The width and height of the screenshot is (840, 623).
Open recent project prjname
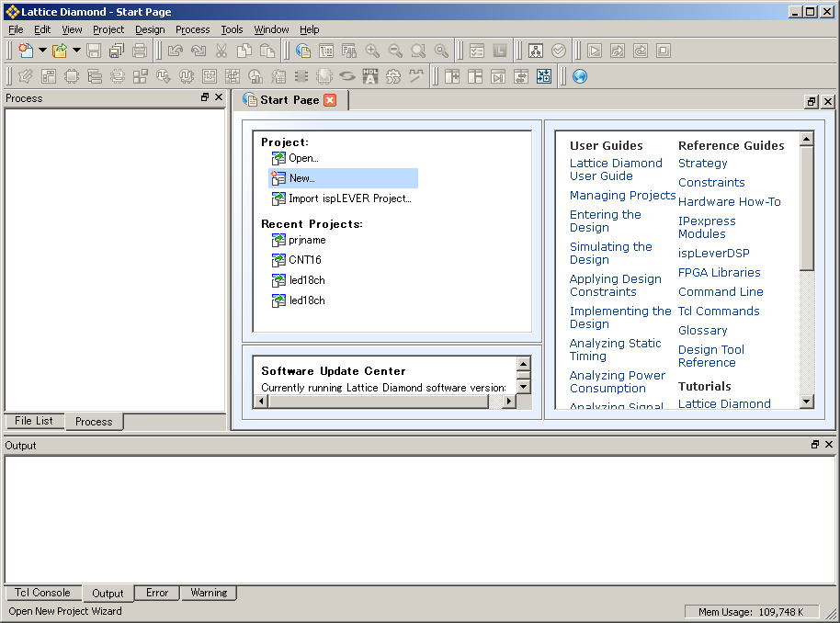pyautogui.click(x=307, y=240)
